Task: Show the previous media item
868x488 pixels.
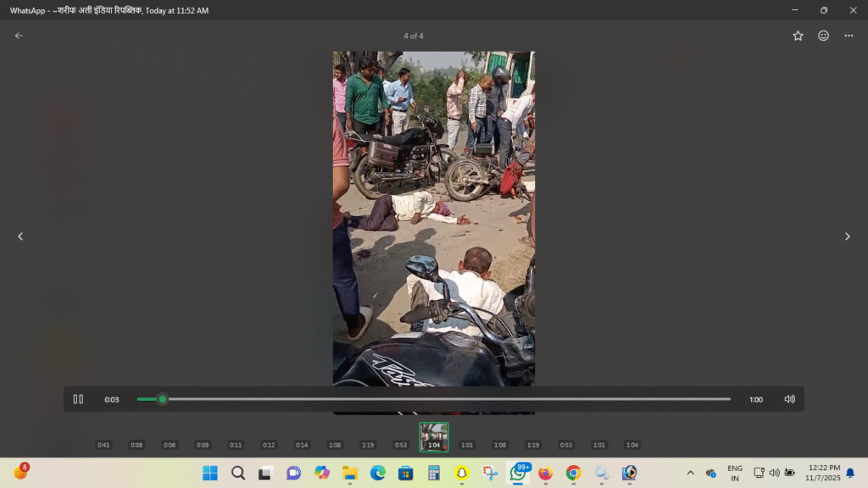Action: [x=21, y=236]
